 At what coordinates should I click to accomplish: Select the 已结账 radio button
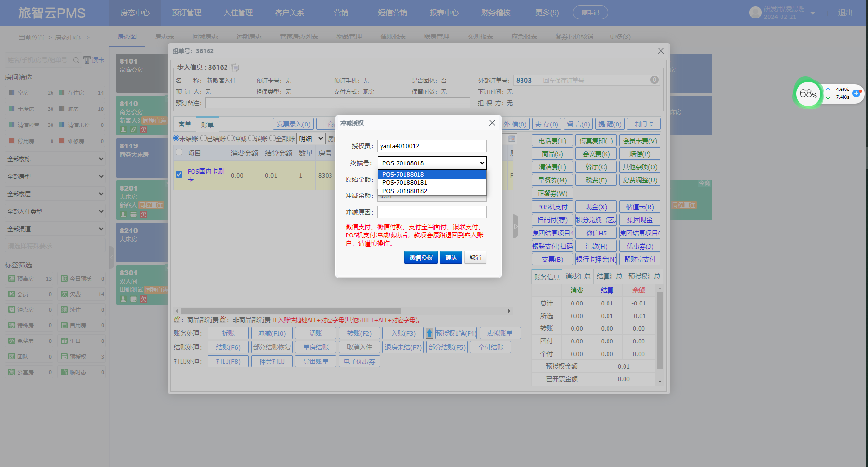(x=204, y=138)
